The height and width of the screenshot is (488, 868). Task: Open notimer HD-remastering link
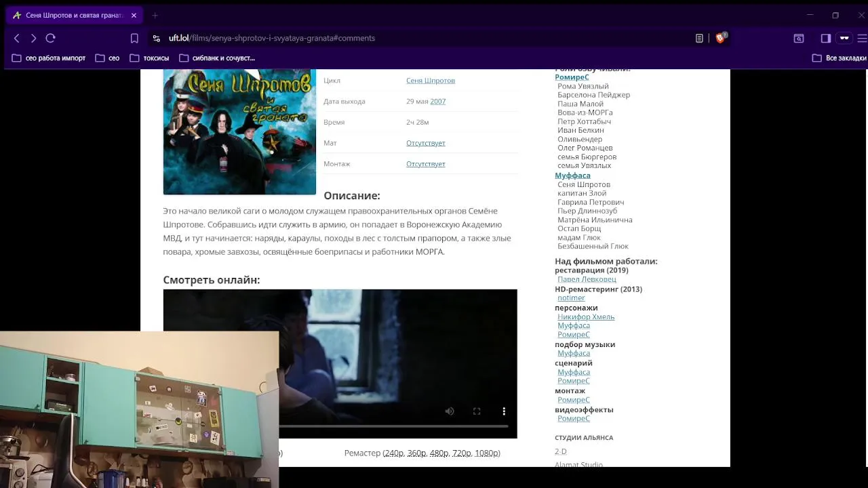coord(571,298)
